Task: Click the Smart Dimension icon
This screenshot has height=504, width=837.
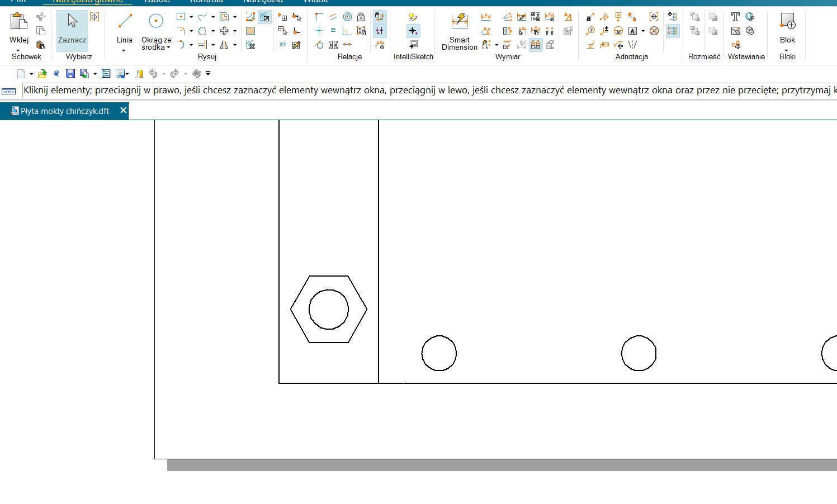Action: (x=460, y=22)
